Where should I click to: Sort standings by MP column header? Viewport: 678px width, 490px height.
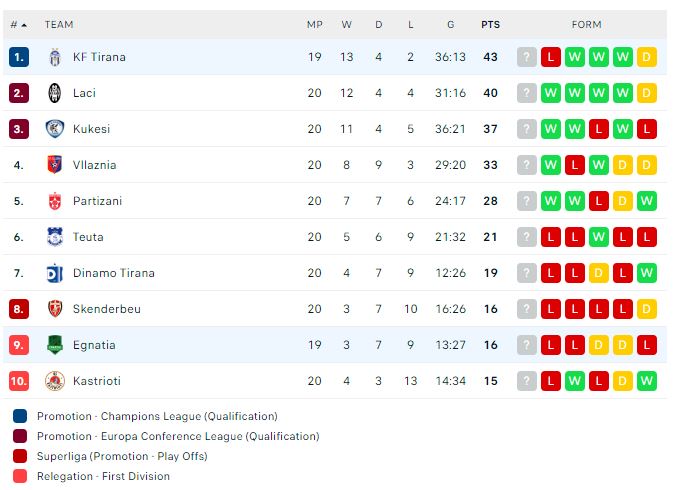pos(314,25)
